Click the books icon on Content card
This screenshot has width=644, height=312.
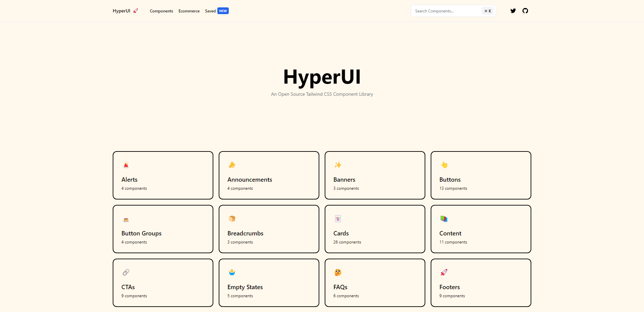(x=444, y=219)
